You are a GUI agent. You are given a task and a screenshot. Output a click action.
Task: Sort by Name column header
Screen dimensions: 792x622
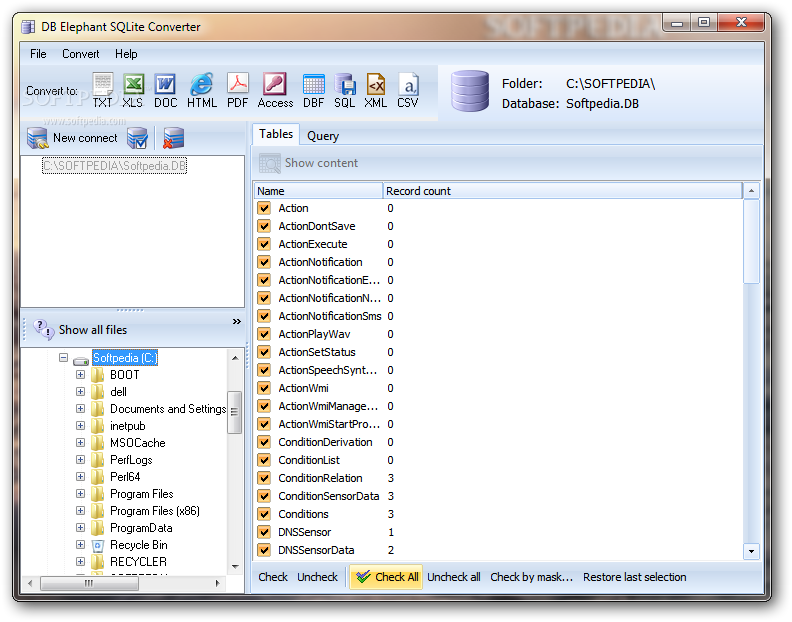(x=319, y=191)
